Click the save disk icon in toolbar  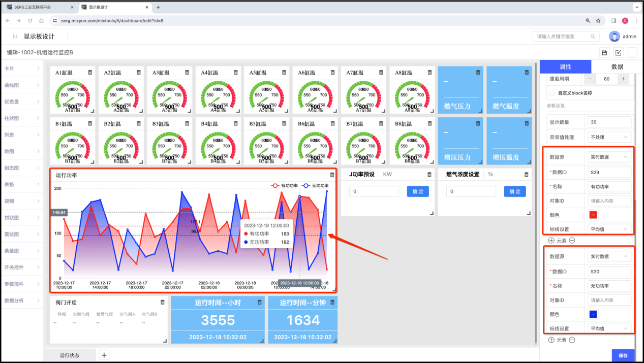(x=604, y=53)
